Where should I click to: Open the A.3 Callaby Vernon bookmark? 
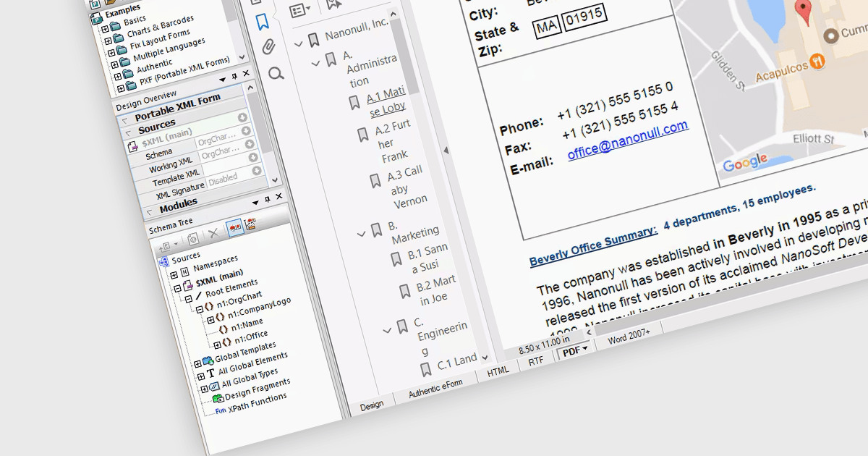pyautogui.click(x=407, y=186)
